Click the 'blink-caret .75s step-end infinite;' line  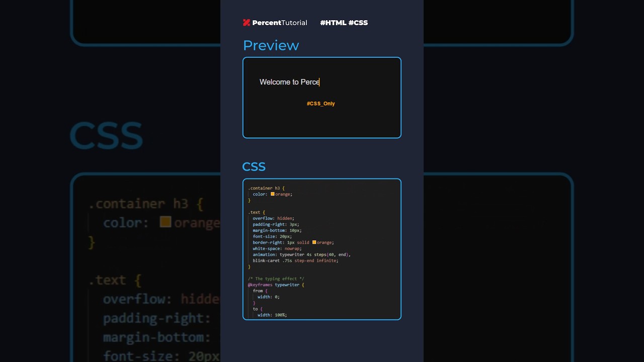[x=295, y=260]
